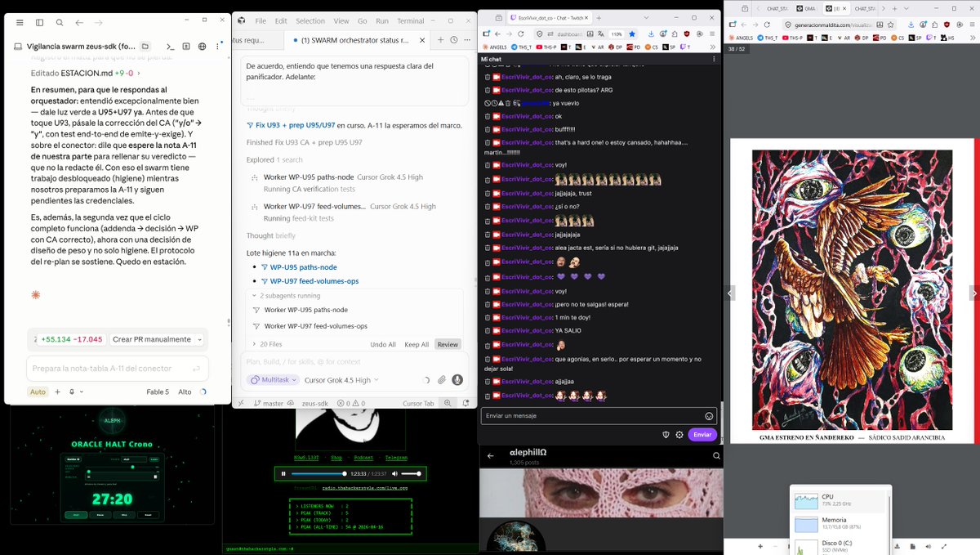This screenshot has width=980, height=555.
Task: Click the voice input button in the Cursor composer
Action: (x=457, y=380)
